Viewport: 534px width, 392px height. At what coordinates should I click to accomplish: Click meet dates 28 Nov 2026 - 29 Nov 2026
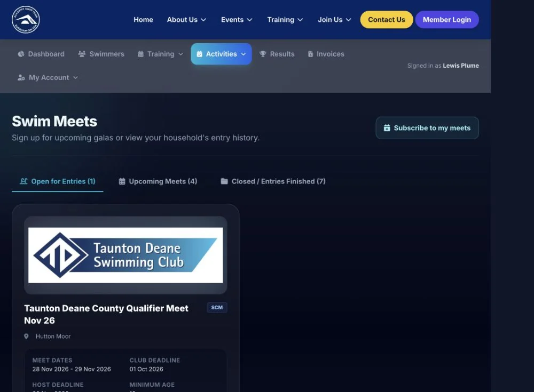pyautogui.click(x=72, y=369)
